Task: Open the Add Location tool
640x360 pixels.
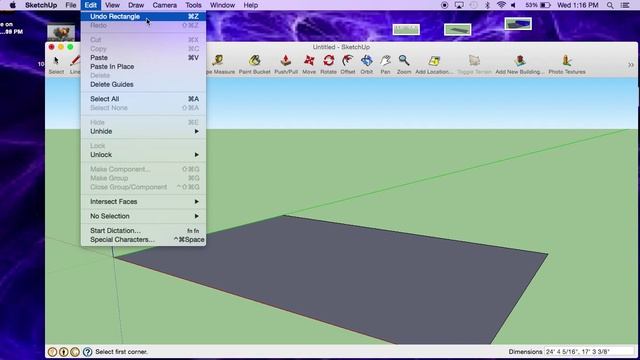Action: click(434, 64)
